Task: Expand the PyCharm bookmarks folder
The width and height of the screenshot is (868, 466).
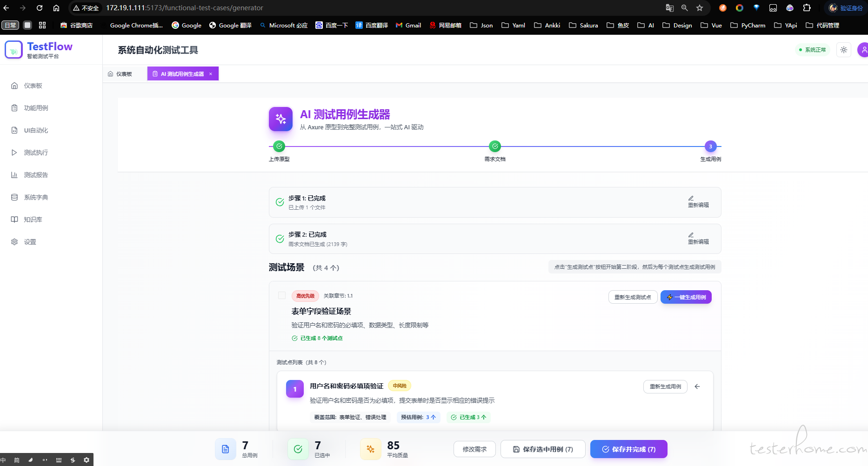Action: [748, 25]
